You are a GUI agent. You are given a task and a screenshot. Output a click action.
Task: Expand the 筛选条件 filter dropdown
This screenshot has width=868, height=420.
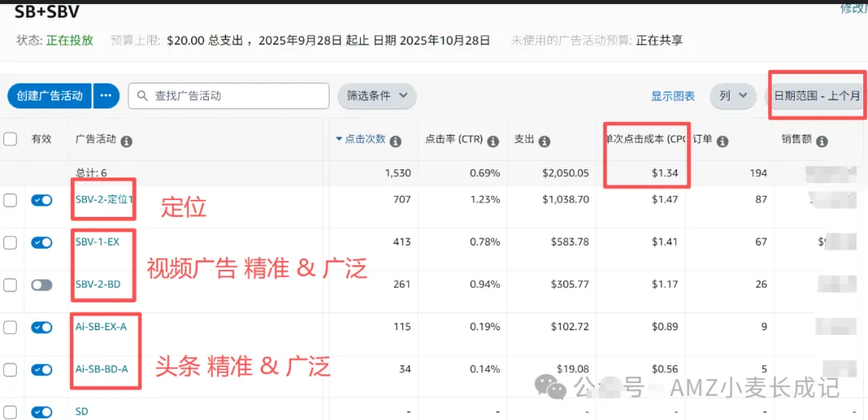pyautogui.click(x=376, y=96)
